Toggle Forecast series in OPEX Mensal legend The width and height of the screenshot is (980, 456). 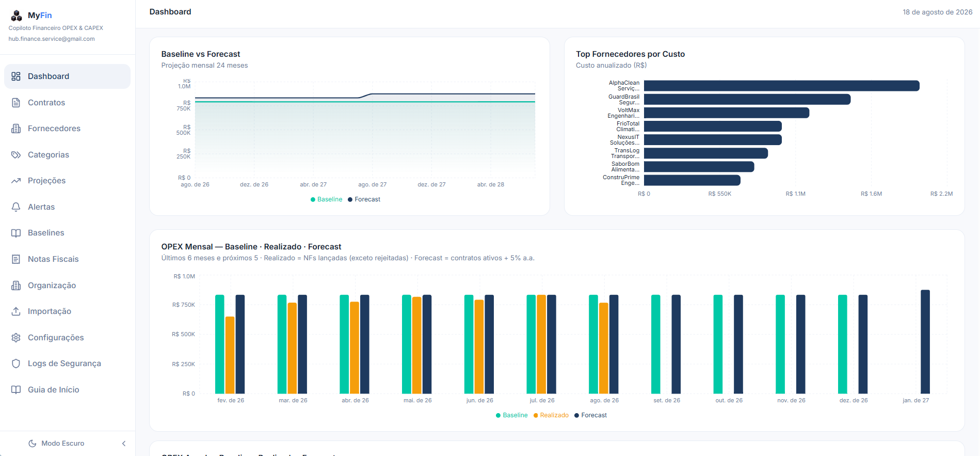pyautogui.click(x=590, y=415)
